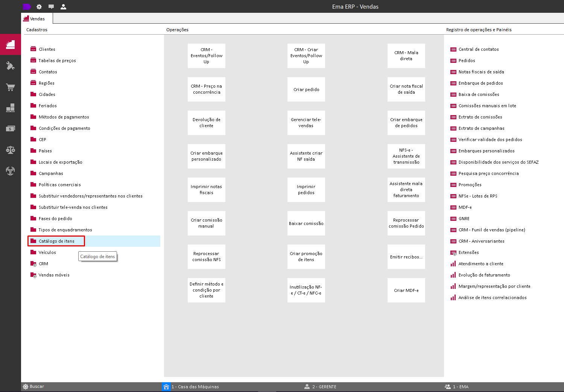Switch to the Vendas tab
This screenshot has height=392, width=564.
[x=37, y=18]
